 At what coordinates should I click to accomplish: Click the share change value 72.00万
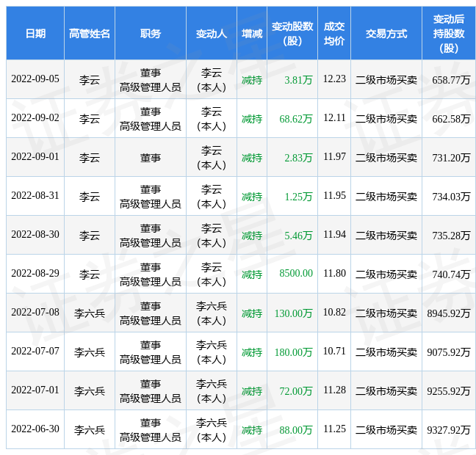coord(296,391)
